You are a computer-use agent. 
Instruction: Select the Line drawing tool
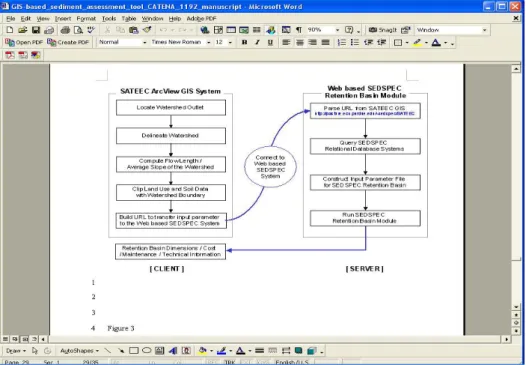(x=108, y=351)
